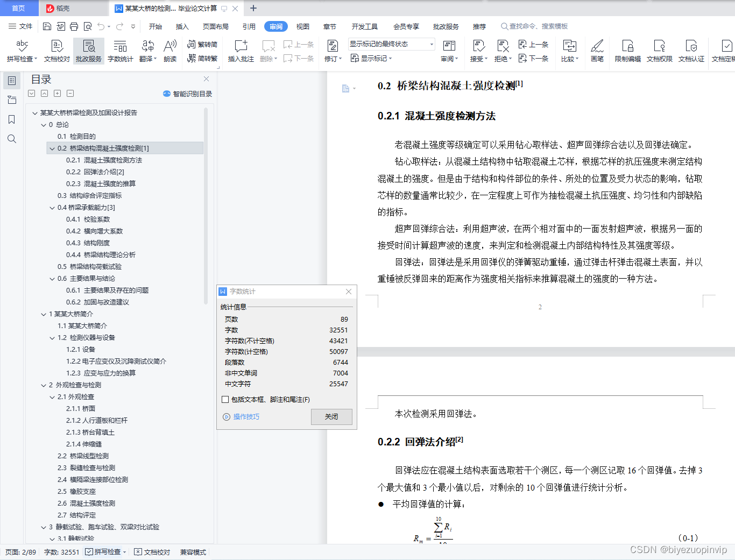Switch to the 开始 ribbon tab
735x560 pixels.
(156, 26)
